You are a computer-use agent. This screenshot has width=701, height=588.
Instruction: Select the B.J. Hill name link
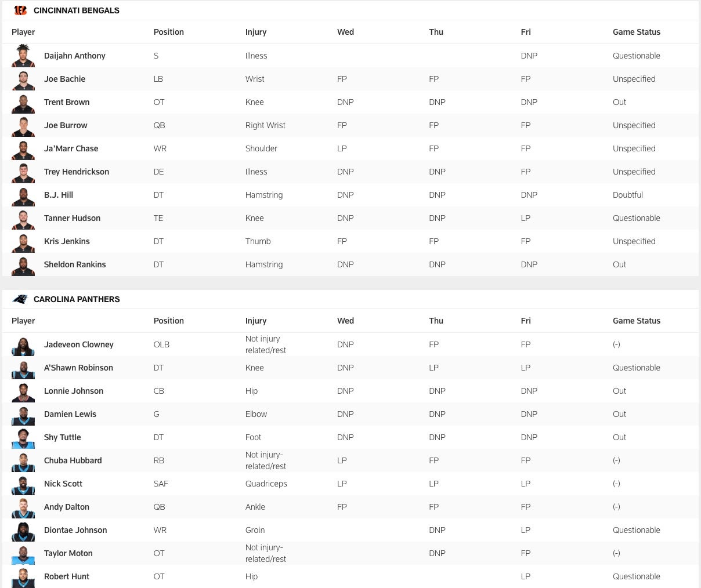[59, 195]
